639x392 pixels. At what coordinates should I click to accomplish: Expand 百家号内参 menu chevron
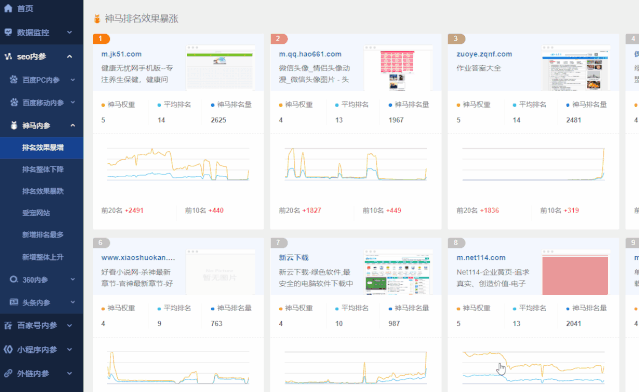pyautogui.click(x=70, y=326)
